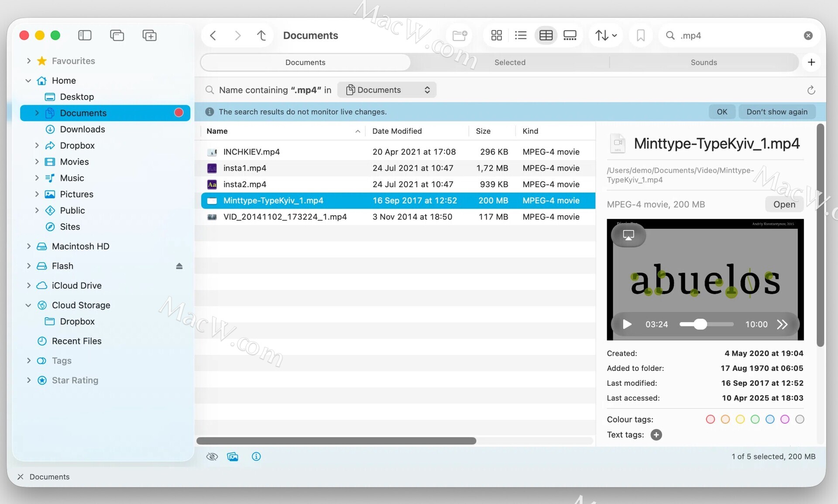The width and height of the screenshot is (838, 504).
Task: Click the Don't show again button
Action: 776,112
